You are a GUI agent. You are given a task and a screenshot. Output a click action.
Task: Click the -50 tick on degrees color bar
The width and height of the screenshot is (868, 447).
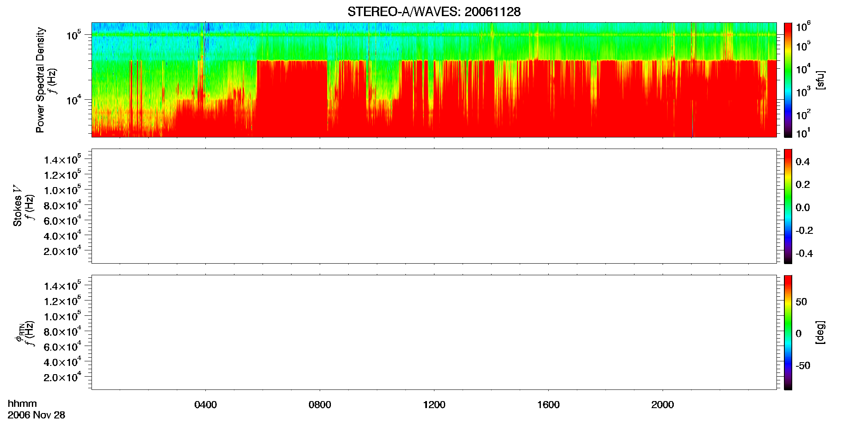803,365
